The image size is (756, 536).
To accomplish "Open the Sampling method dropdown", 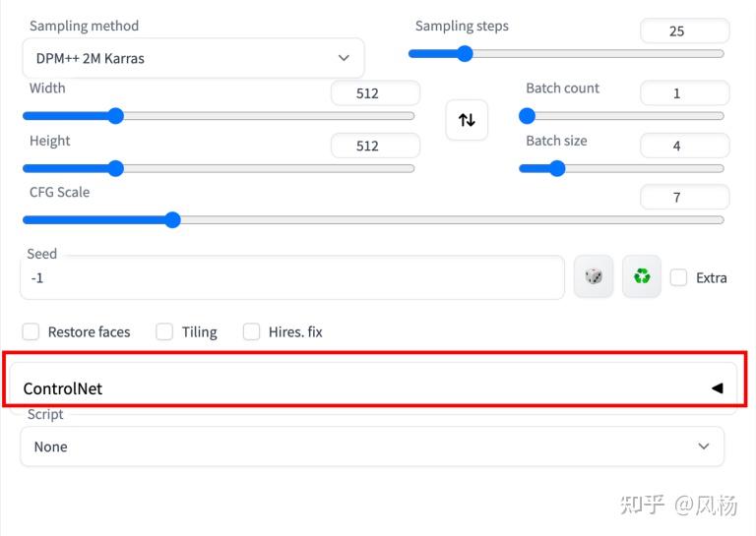I will coord(193,58).
